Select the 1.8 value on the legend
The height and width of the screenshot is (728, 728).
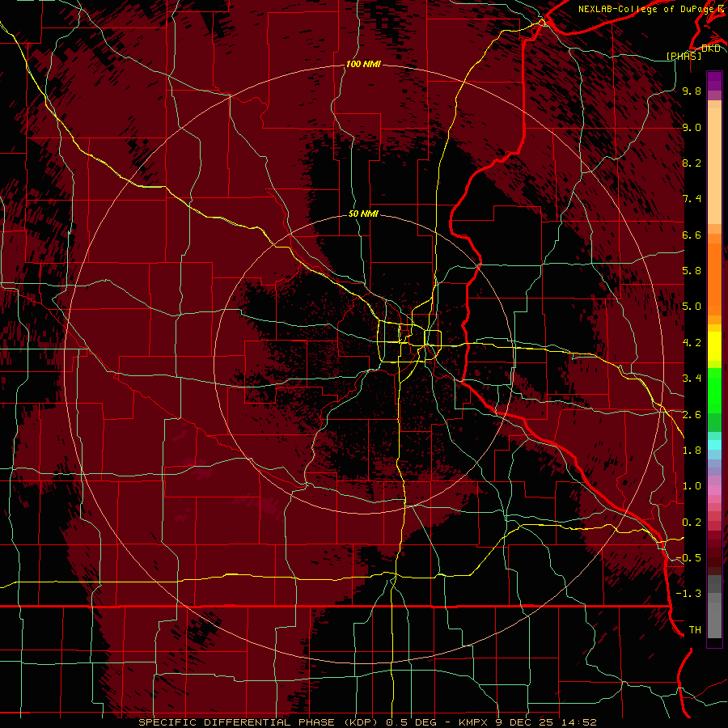[x=692, y=451]
